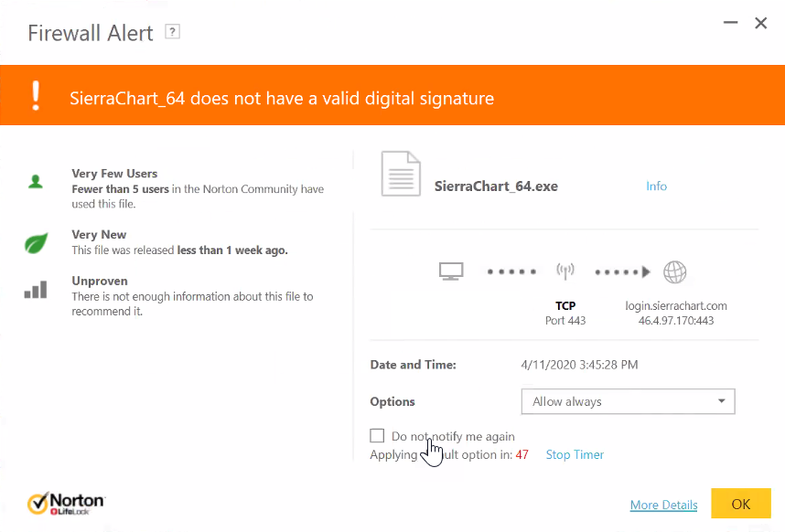Click the invalid digital signature banner text
785x532 pixels.
(x=282, y=98)
